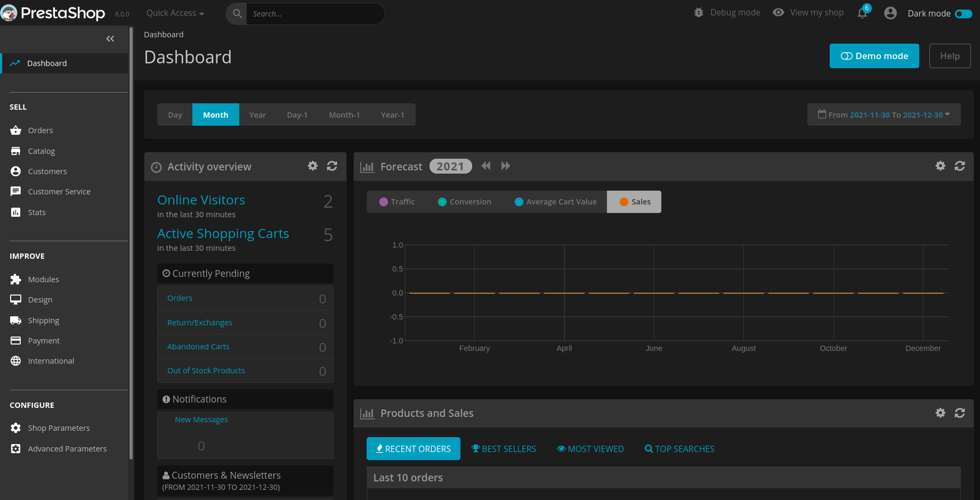Open the notifications bell
The image size is (980, 500).
point(863,13)
